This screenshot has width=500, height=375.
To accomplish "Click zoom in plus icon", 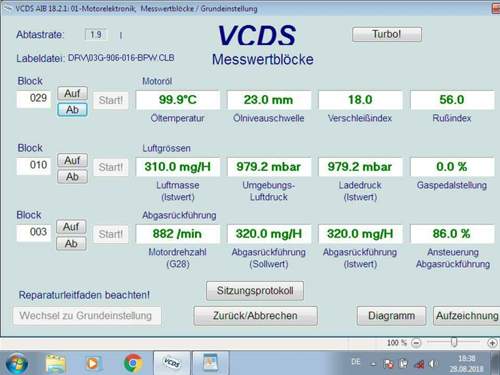I will 492,343.
